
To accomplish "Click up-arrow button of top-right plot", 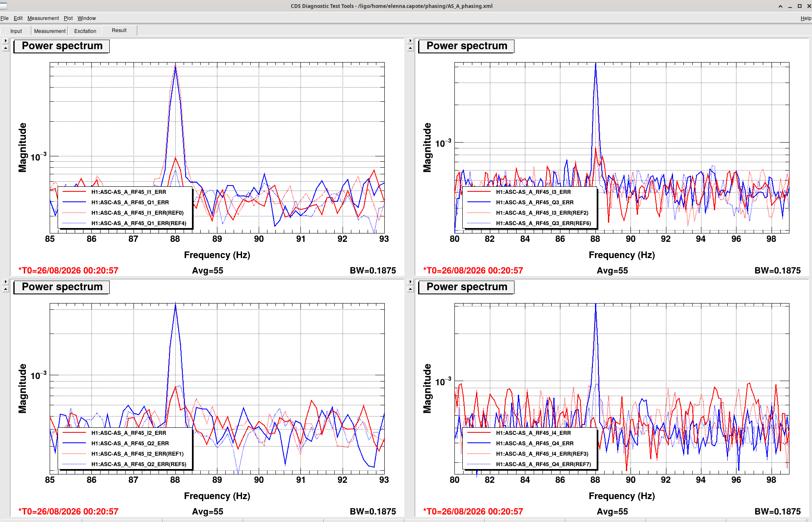I will [x=410, y=48].
